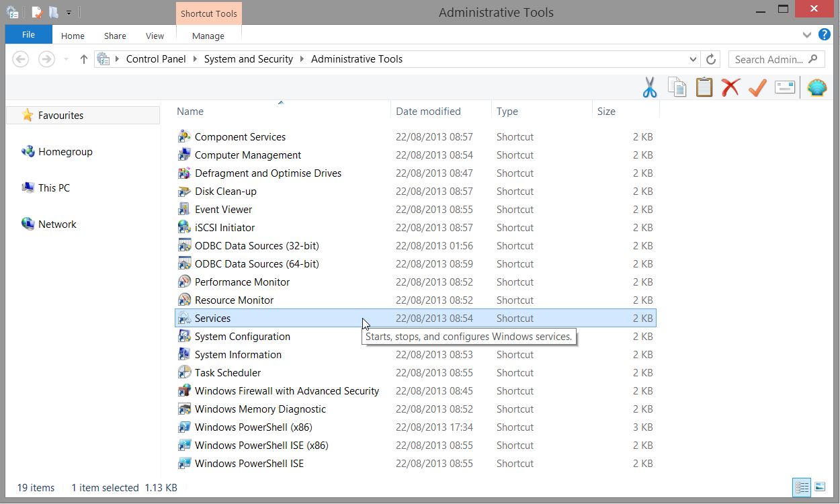Viewport: 840px width, 504px height.
Task: Click the scissors Cut icon in toolbar
Action: coord(649,87)
